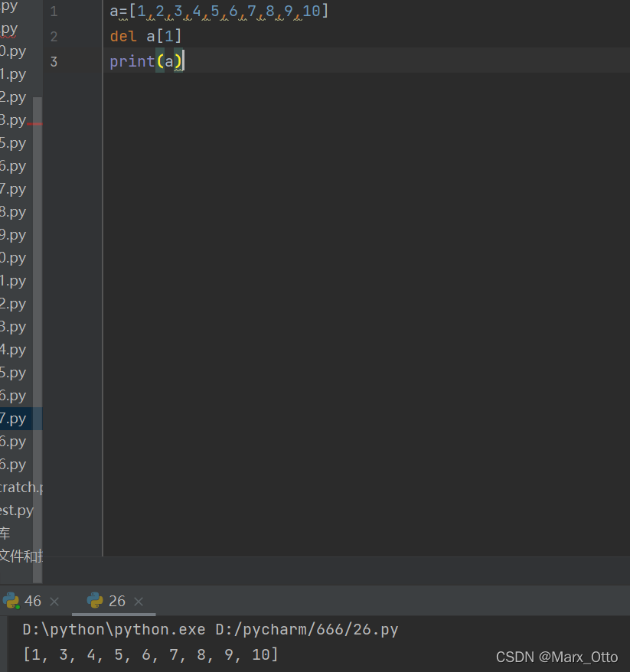
Task: Place cursor in the list assignment code line
Action: [x=219, y=11]
